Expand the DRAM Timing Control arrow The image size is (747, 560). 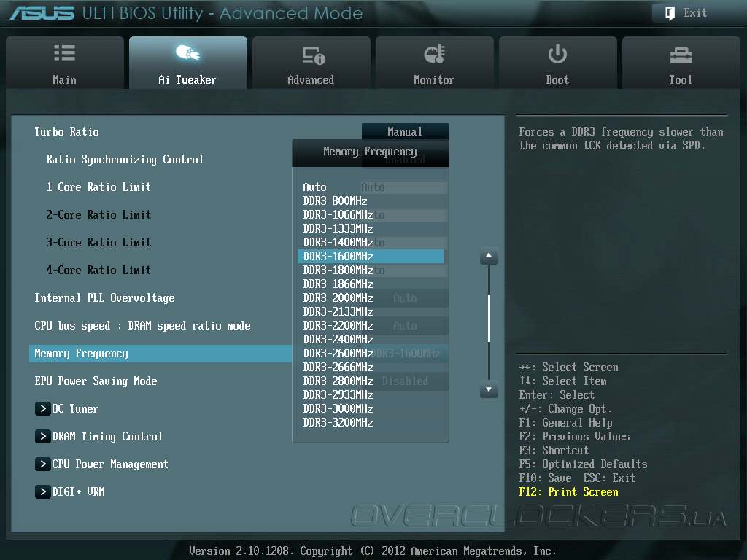[x=43, y=436]
